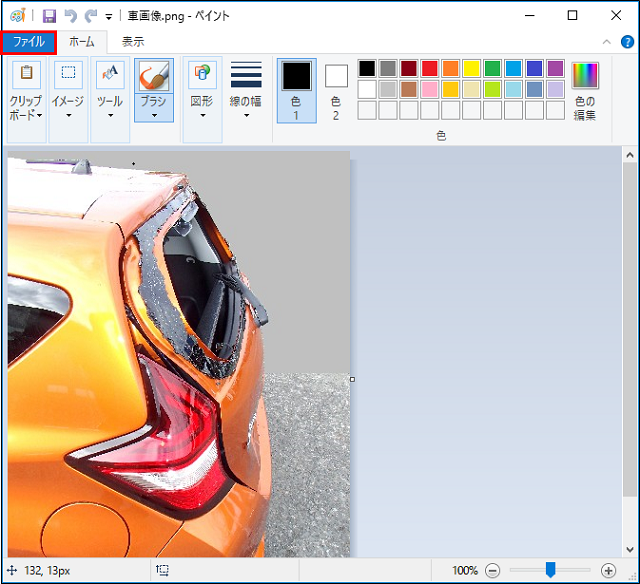Viewport: 640px width, 584px height.
Task: Click the zoom in plus button
Action: click(608, 570)
